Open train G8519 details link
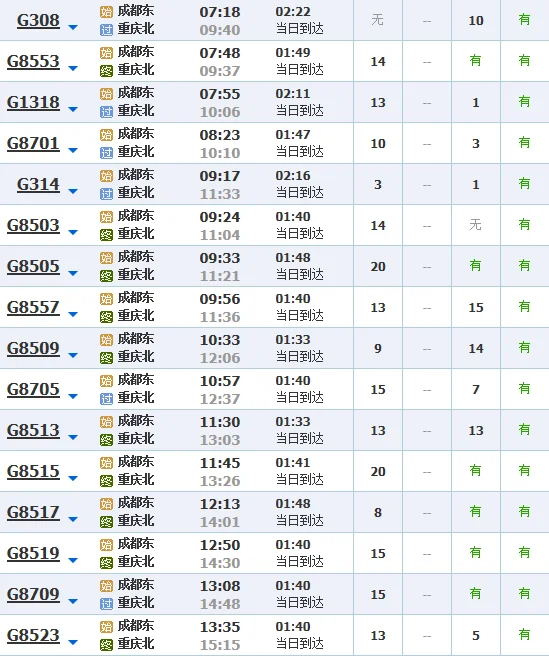The image size is (549, 656). pos(33,553)
